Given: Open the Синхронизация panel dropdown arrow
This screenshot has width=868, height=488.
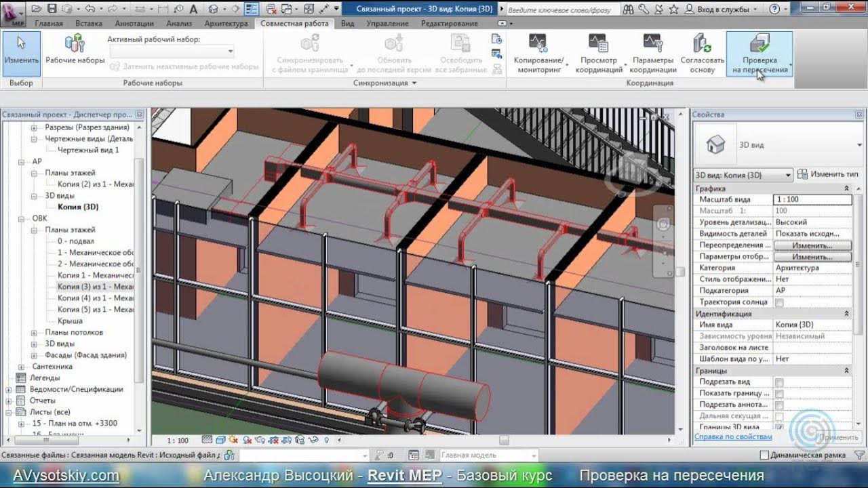Looking at the screenshot, I should 414,83.
